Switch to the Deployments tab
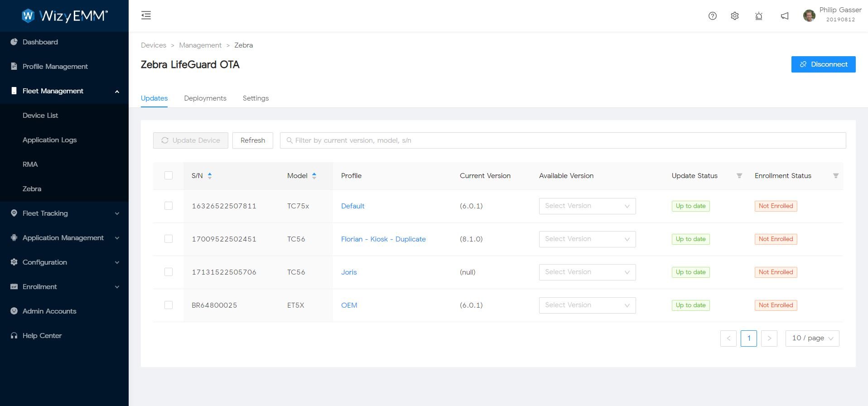Screen dimensions: 868x406 click(205, 98)
